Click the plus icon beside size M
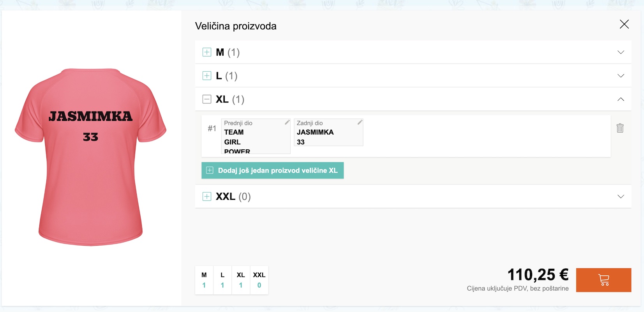 click(207, 52)
